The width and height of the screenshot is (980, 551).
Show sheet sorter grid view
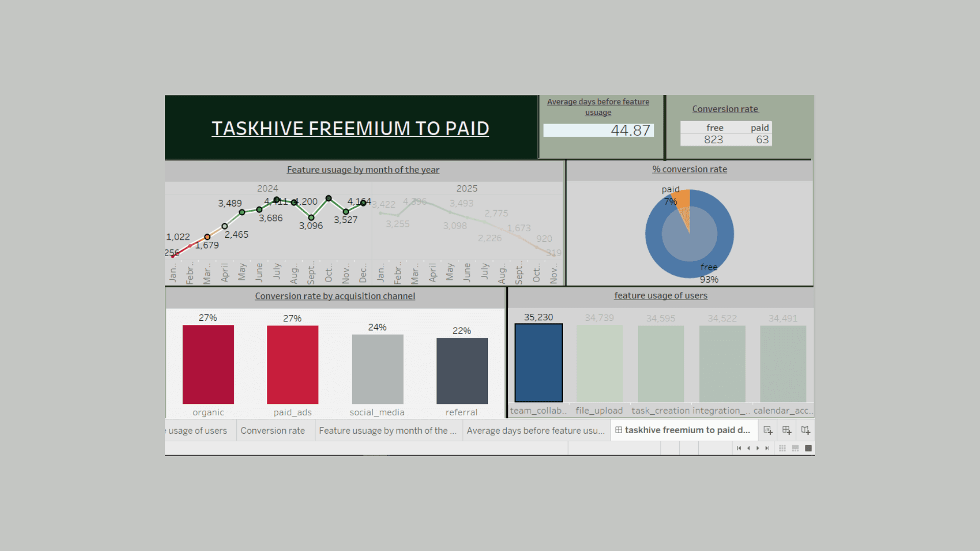click(x=782, y=448)
